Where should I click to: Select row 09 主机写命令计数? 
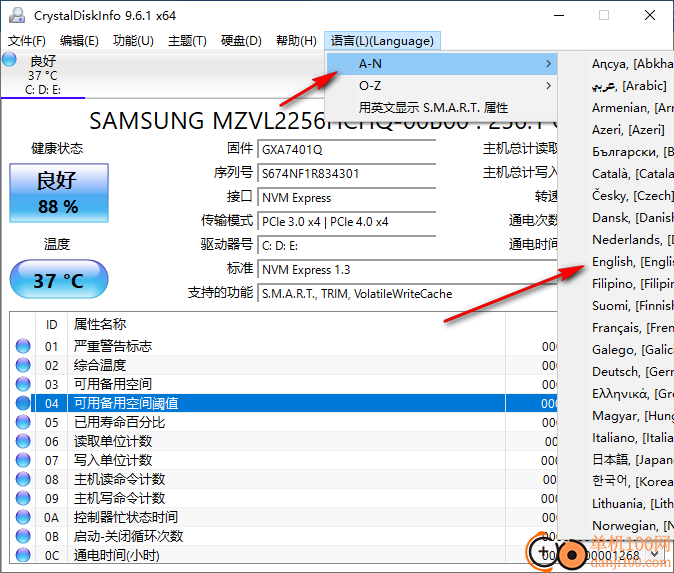[284, 498]
